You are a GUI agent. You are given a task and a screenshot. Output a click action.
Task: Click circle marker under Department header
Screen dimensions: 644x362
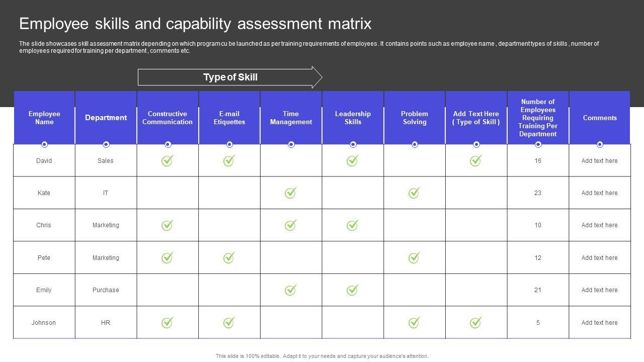tap(106, 144)
